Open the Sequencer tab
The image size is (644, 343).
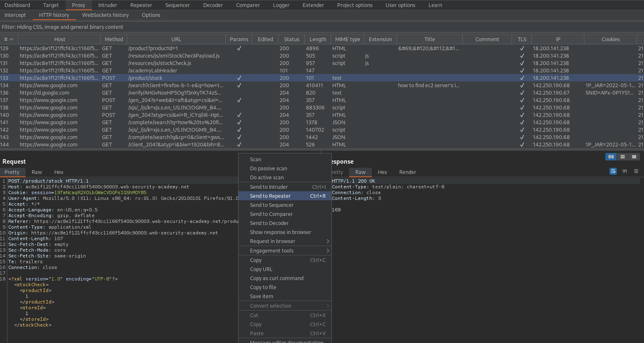[x=178, y=5]
